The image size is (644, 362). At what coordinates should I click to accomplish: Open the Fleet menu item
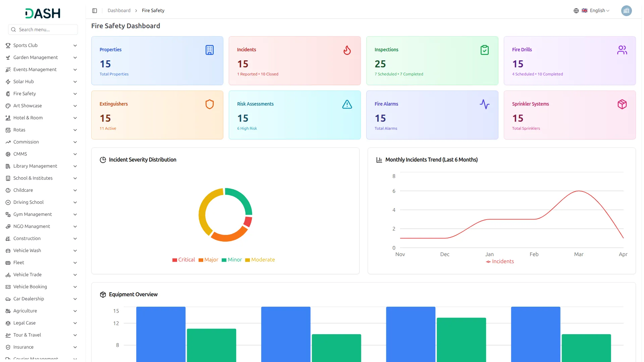pyautogui.click(x=42, y=263)
